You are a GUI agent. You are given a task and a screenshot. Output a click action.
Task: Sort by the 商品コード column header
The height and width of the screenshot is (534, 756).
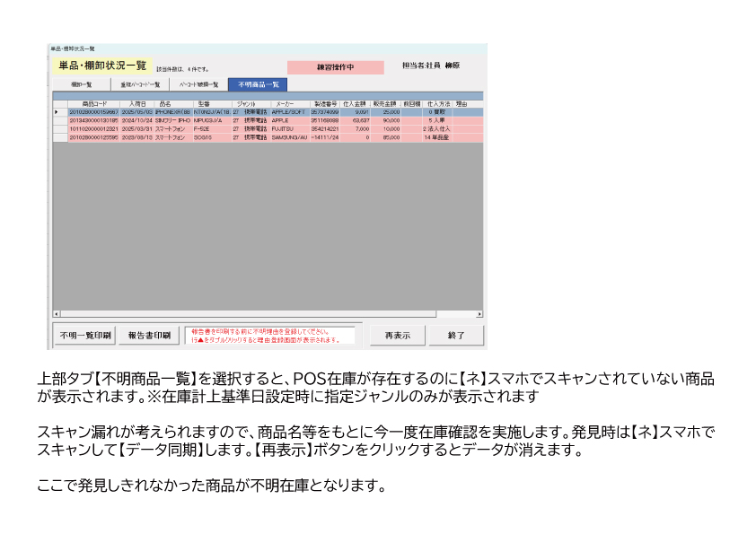[x=94, y=104]
